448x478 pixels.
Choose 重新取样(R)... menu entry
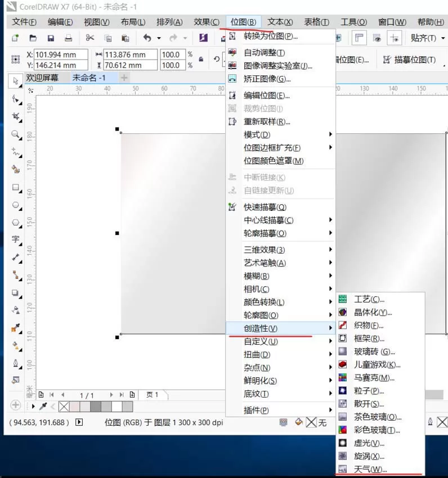coord(280,121)
